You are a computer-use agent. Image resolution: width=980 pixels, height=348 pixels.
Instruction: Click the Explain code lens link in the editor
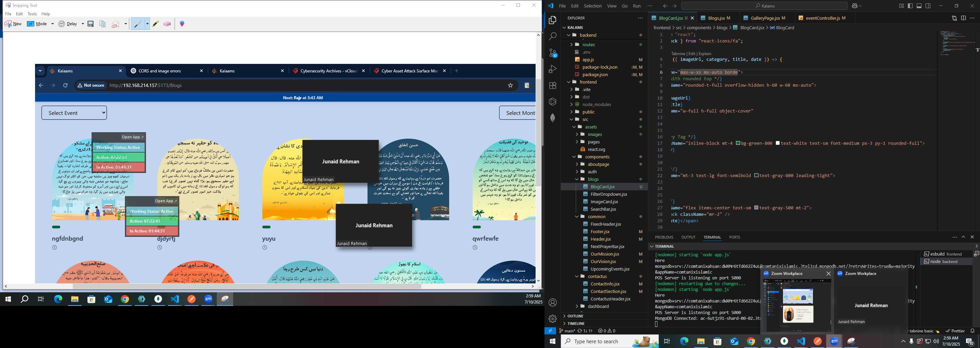coord(705,54)
